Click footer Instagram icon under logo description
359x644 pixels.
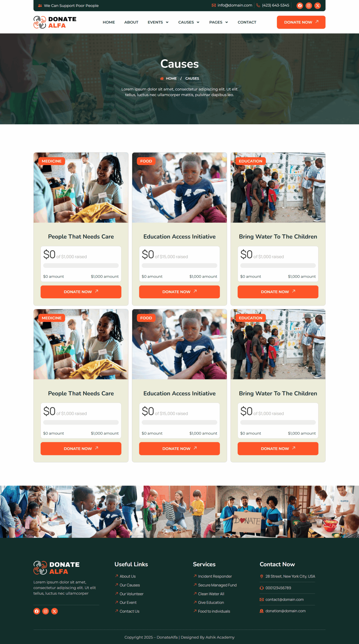click(x=46, y=611)
